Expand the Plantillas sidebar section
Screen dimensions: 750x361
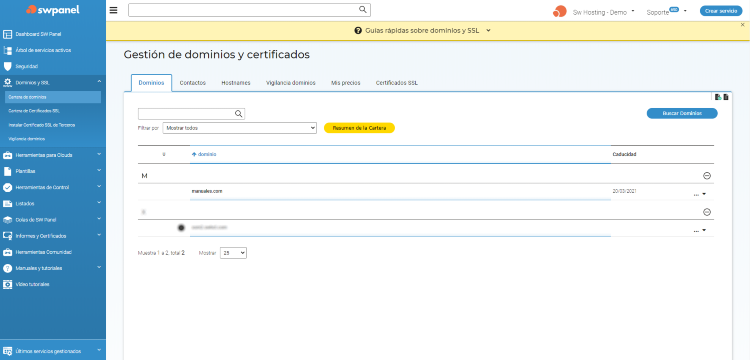99,171
